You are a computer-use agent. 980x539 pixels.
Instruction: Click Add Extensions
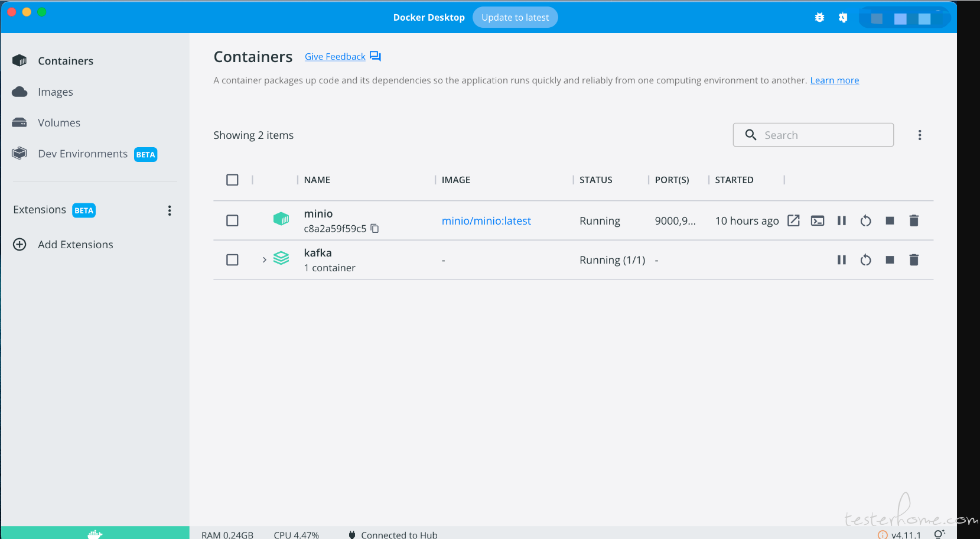76,245
